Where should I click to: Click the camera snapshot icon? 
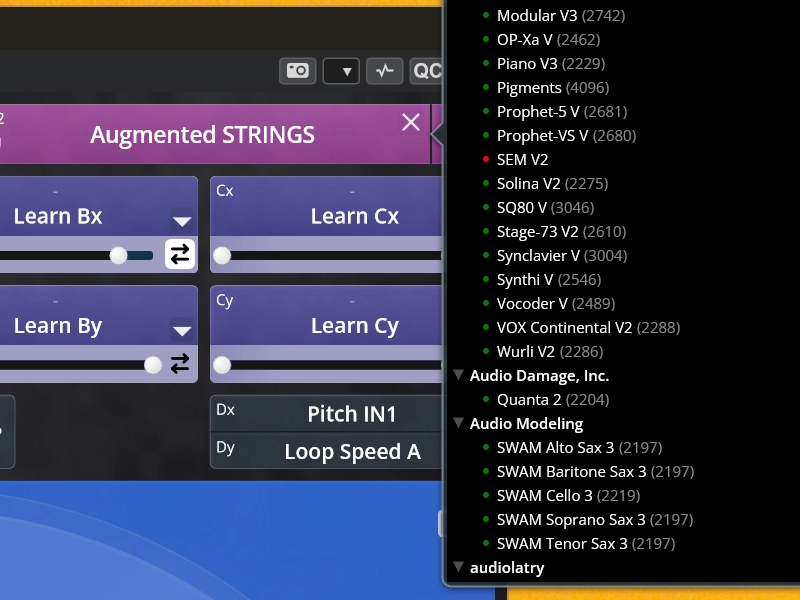tap(297, 70)
